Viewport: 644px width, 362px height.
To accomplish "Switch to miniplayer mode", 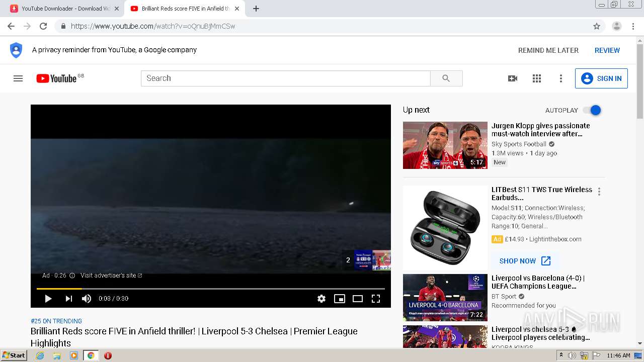I will [x=340, y=299].
